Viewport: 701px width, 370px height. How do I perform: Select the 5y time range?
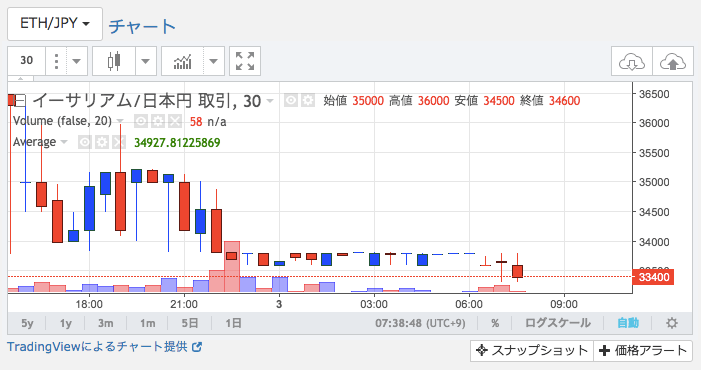[x=27, y=323]
